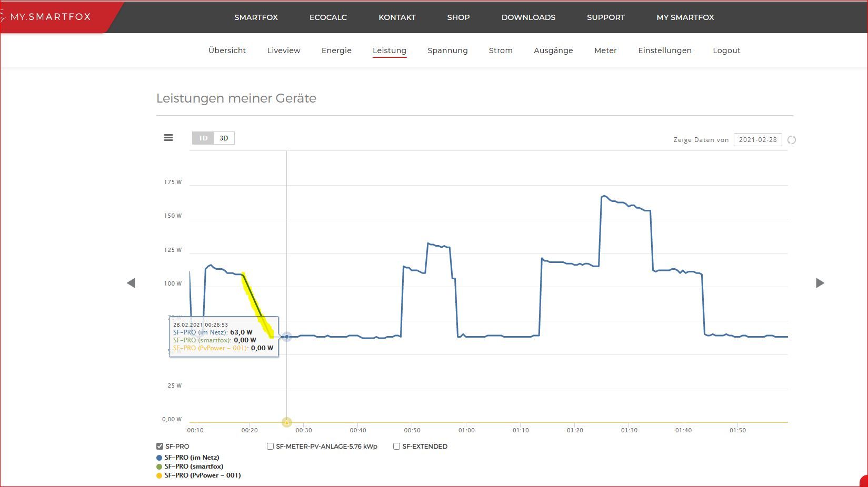The height and width of the screenshot is (487, 868).
Task: Click SF-PRO (im Netz) legend label
Action: tap(192, 458)
